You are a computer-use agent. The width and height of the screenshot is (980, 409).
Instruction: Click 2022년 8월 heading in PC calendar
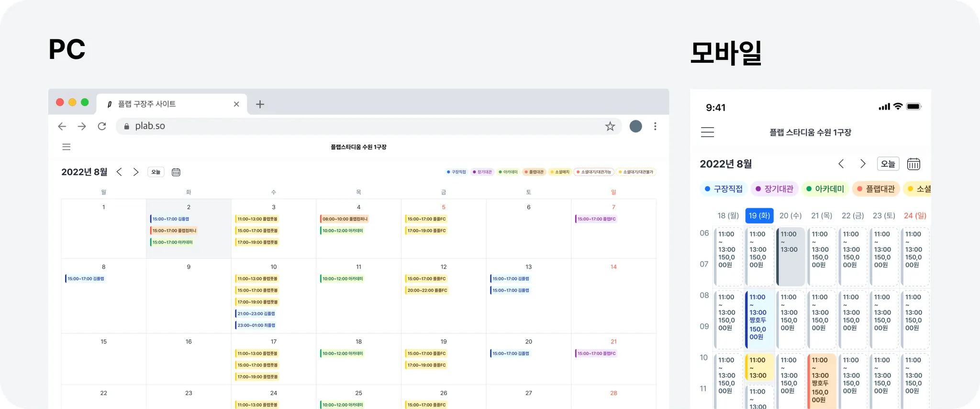click(84, 172)
